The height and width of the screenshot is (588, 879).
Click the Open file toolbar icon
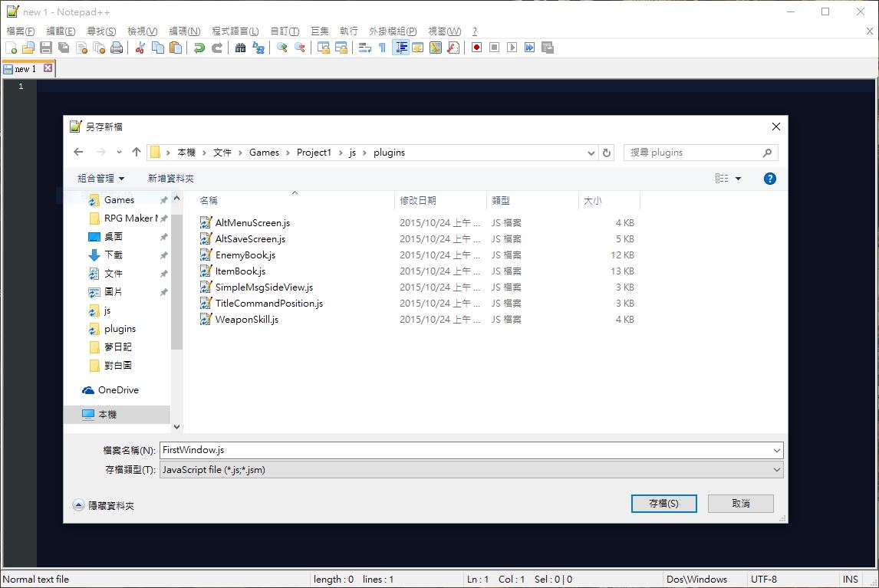[28, 48]
